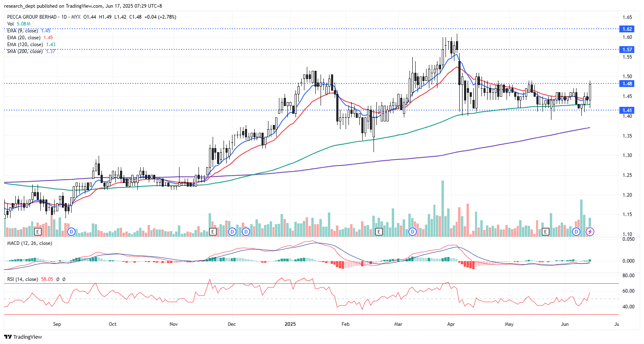This screenshot has height=344, width=644.
Task: Select the SMA (200, close) indicator legend
Action: coord(31,51)
